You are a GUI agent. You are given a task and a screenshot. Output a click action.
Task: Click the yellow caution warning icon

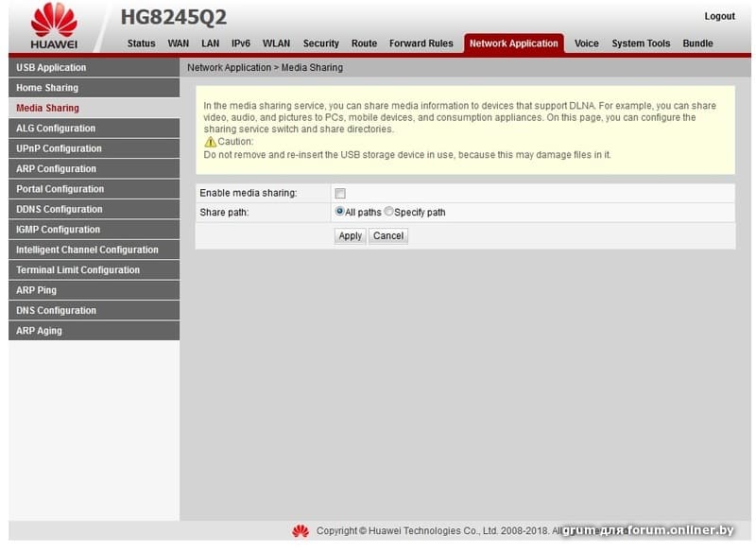tap(211, 142)
